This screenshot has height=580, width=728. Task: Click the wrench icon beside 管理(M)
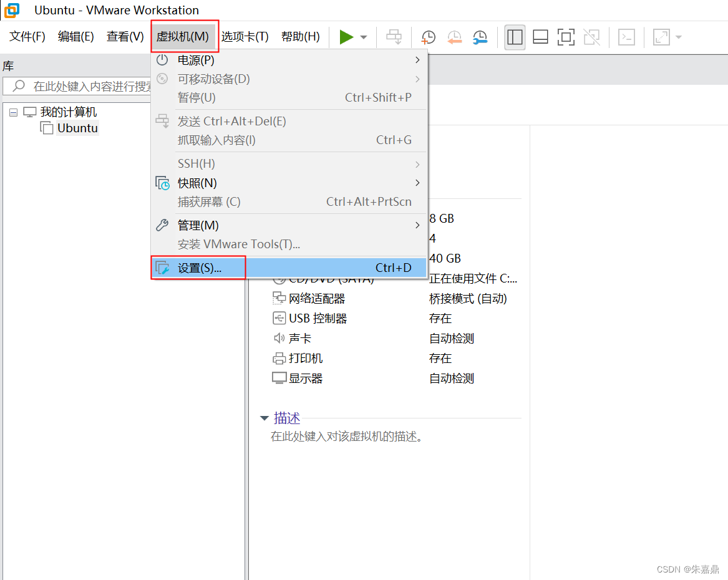(162, 225)
